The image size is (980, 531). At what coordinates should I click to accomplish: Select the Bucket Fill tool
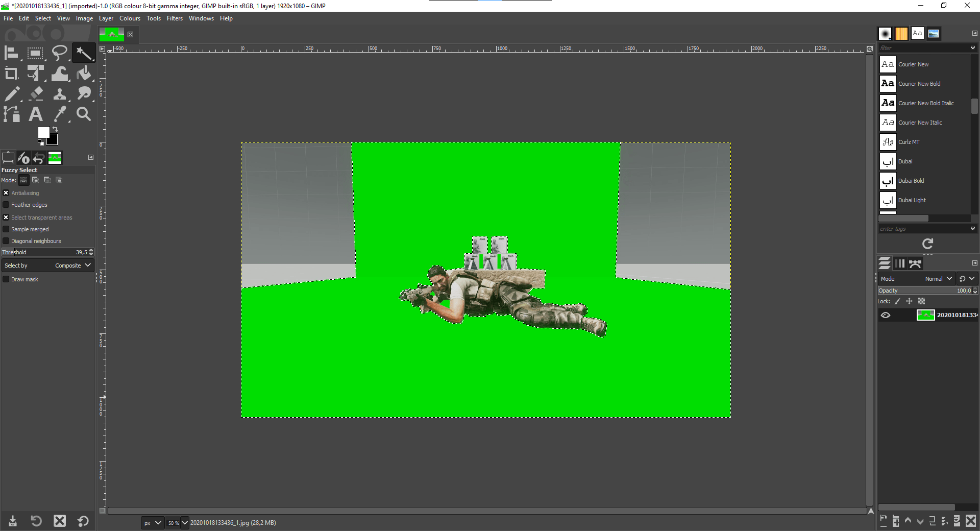click(84, 74)
